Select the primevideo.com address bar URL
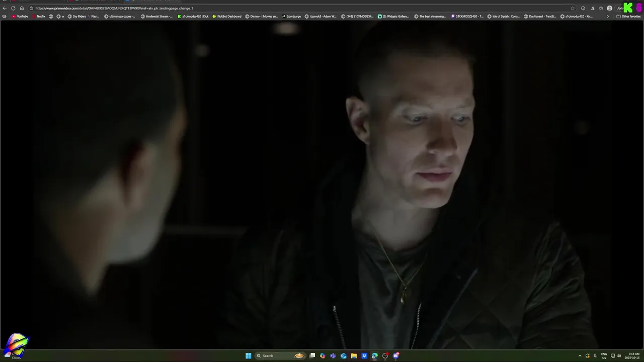Image resolution: width=644 pixels, height=362 pixels. (114, 8)
